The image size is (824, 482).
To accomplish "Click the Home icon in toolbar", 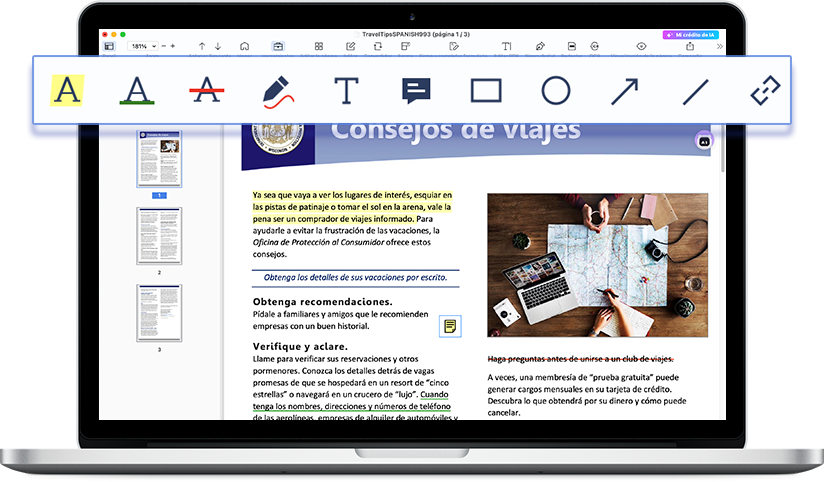I will pyautogui.click(x=244, y=46).
